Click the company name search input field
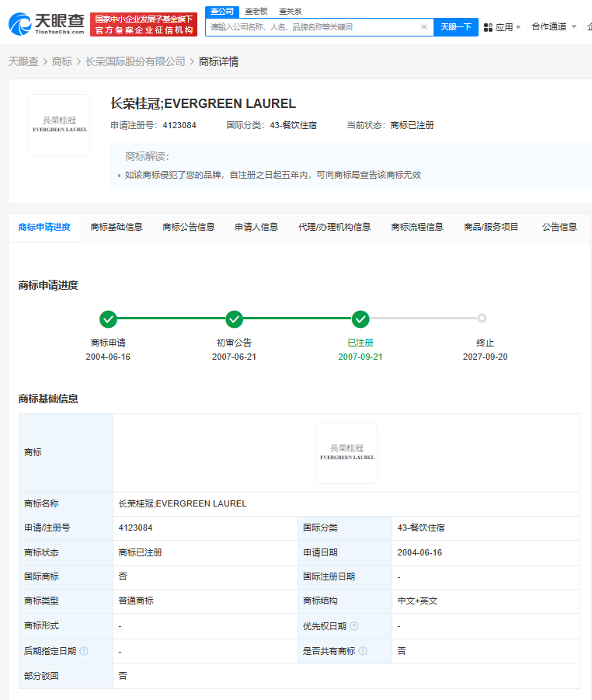 coord(311,27)
